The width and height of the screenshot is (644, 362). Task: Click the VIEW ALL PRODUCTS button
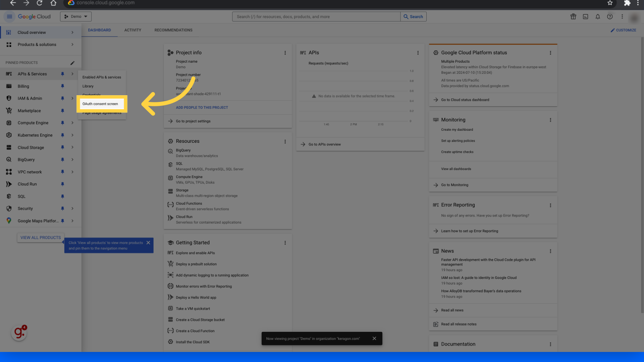coord(40,237)
